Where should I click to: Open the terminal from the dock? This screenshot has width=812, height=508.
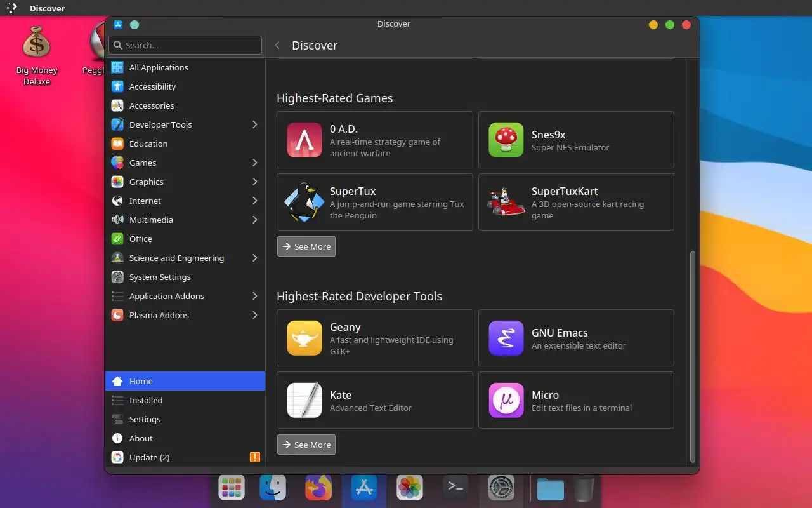tap(455, 486)
